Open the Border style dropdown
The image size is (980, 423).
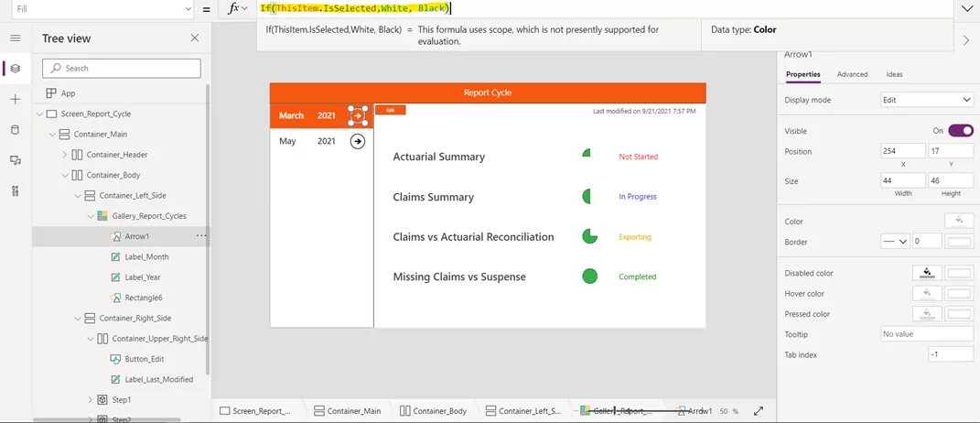(895, 242)
